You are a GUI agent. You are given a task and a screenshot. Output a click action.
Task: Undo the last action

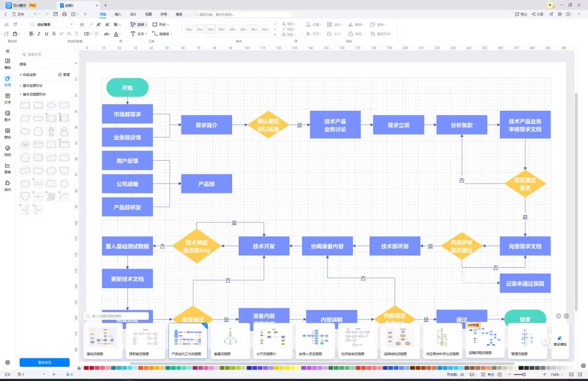tap(35, 14)
